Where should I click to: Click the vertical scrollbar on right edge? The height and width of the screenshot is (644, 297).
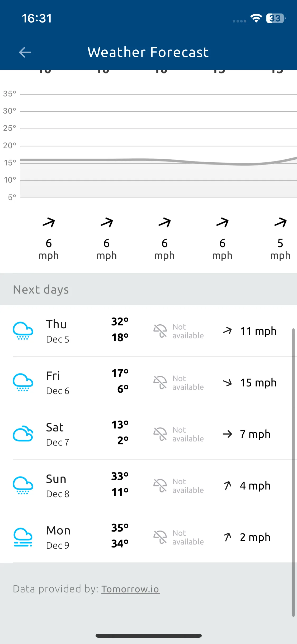[293, 473]
